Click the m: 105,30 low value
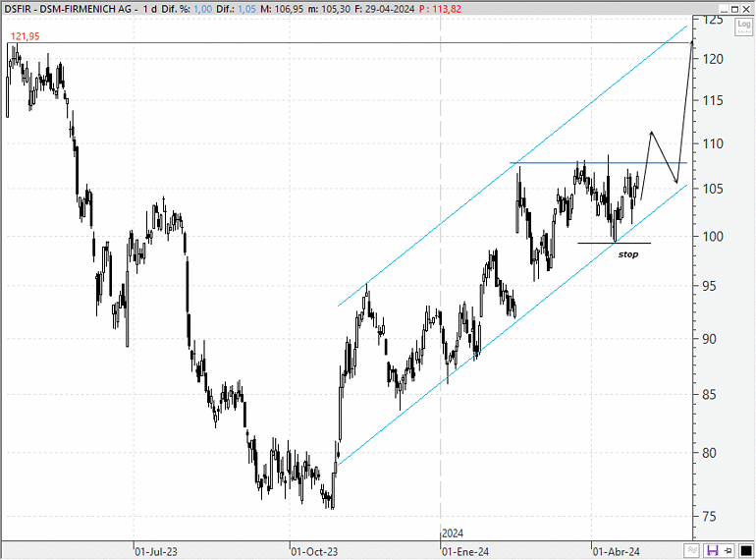756x560 pixels. tap(329, 9)
